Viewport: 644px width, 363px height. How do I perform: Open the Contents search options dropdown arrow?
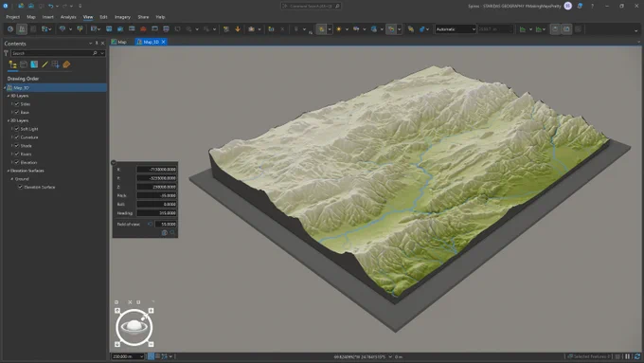pos(102,53)
